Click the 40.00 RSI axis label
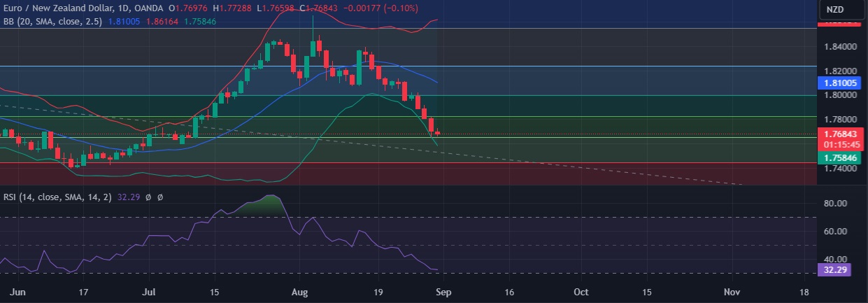This screenshot has height=303, width=868. click(836, 260)
